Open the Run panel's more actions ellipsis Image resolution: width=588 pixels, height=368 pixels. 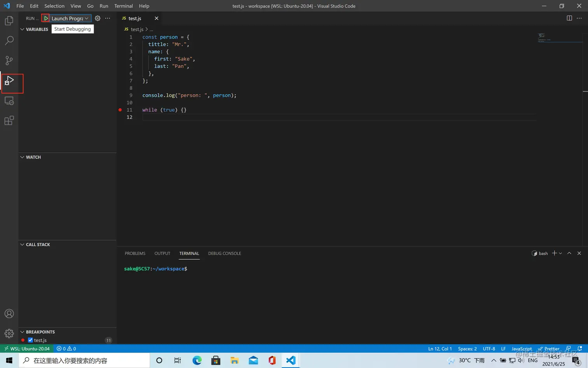[x=108, y=18]
